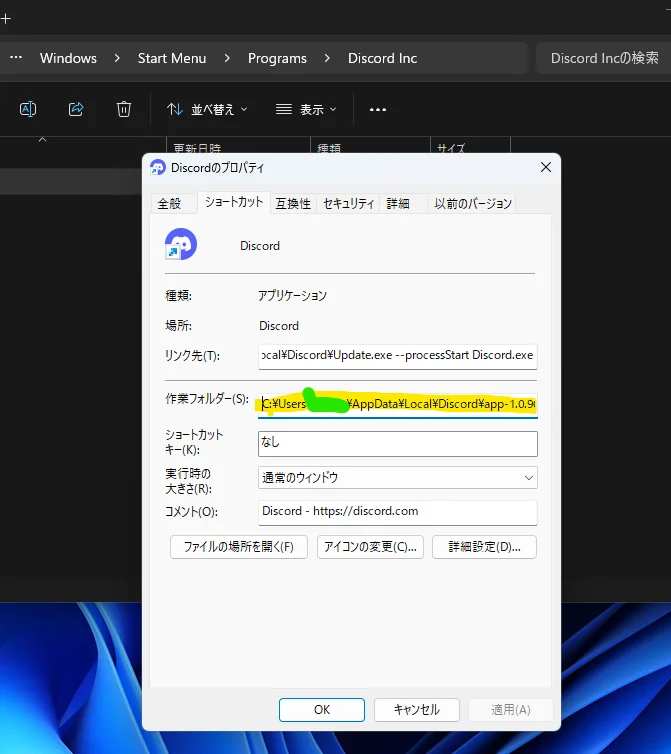Click the delete trash icon

click(123, 109)
